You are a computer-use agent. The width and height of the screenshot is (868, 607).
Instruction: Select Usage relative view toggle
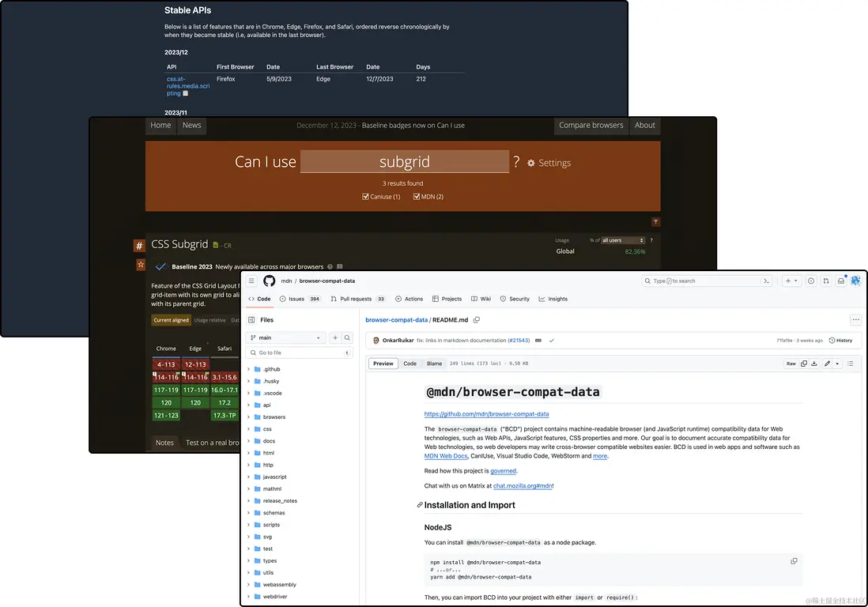coord(209,320)
